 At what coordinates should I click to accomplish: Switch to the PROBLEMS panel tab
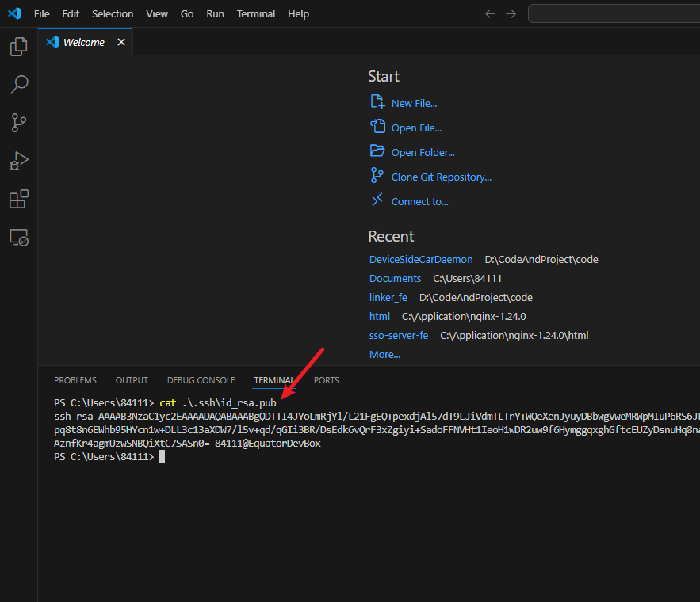point(75,380)
